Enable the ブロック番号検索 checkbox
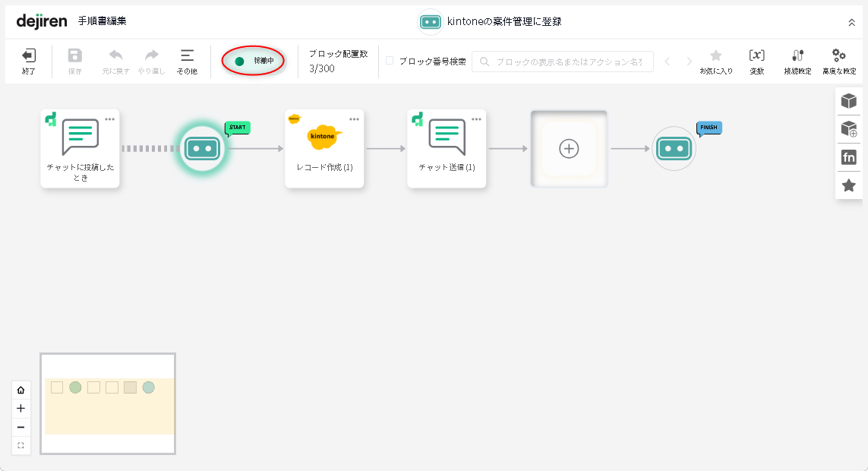This screenshot has height=471, width=868. 390,61
